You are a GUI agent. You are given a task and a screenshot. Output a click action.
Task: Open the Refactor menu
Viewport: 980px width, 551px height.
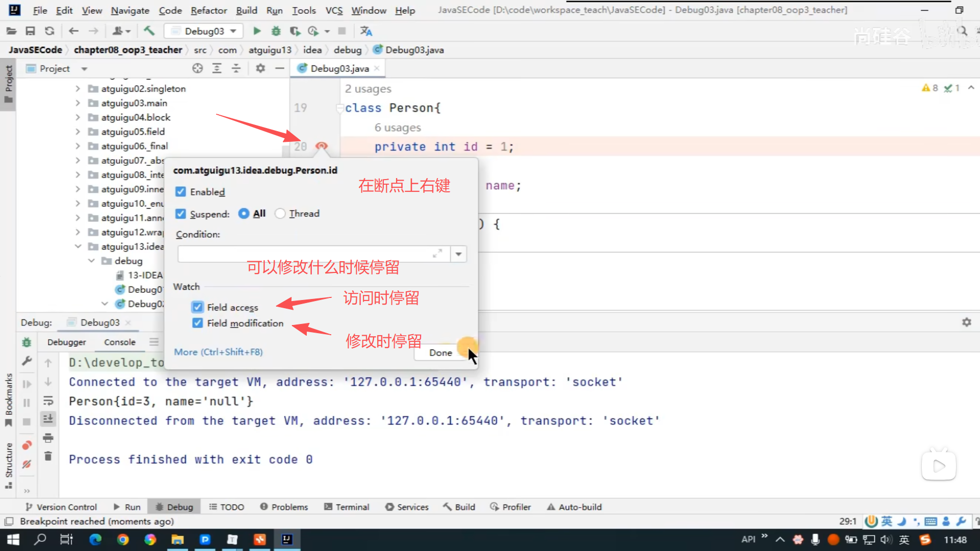point(208,10)
